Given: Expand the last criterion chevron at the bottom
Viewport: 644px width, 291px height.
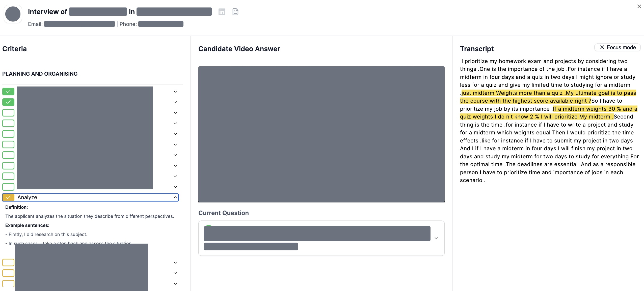Looking at the screenshot, I should coord(175,283).
